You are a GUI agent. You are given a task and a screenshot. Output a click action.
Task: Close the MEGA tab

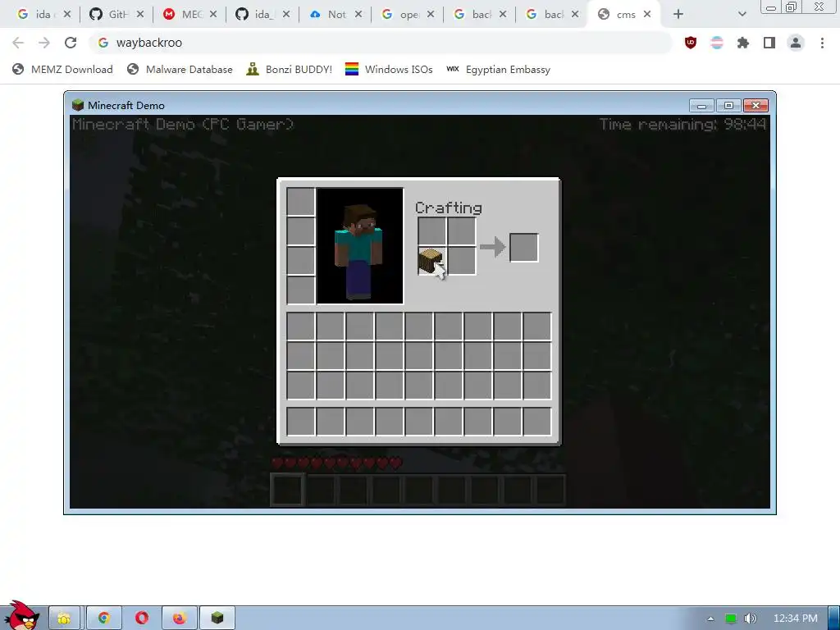[x=213, y=15]
